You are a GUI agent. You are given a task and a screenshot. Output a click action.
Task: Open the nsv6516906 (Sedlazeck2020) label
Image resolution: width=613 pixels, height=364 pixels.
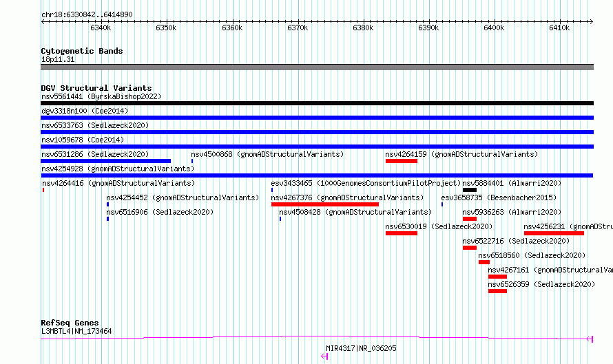coord(160,212)
